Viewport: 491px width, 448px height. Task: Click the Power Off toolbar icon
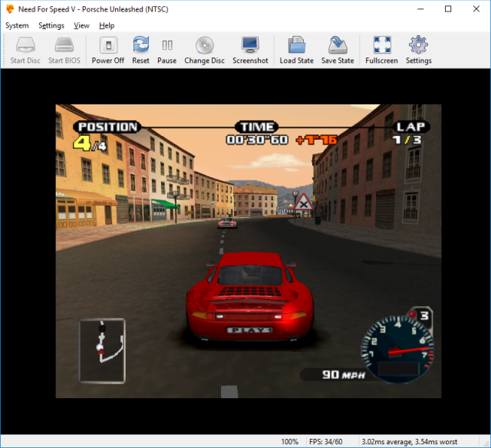point(107,50)
